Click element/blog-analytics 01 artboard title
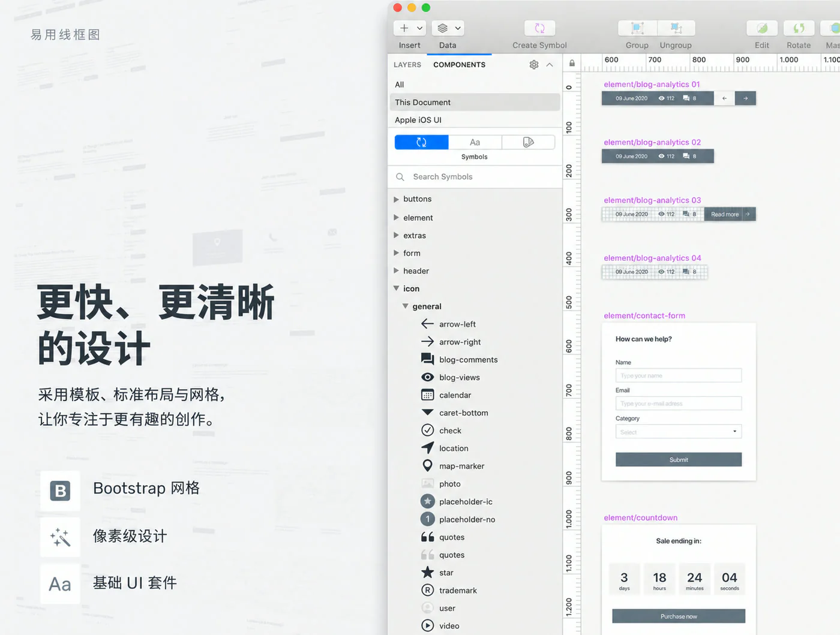 (652, 85)
